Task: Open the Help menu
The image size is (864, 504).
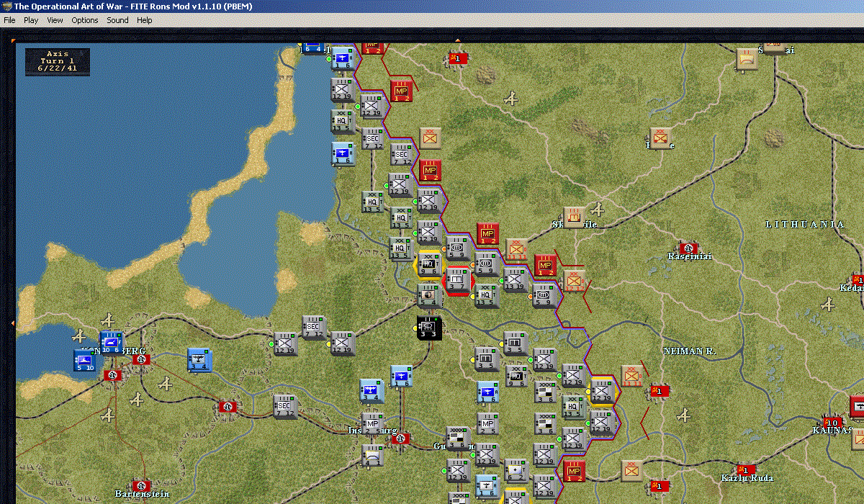Action: [x=145, y=20]
